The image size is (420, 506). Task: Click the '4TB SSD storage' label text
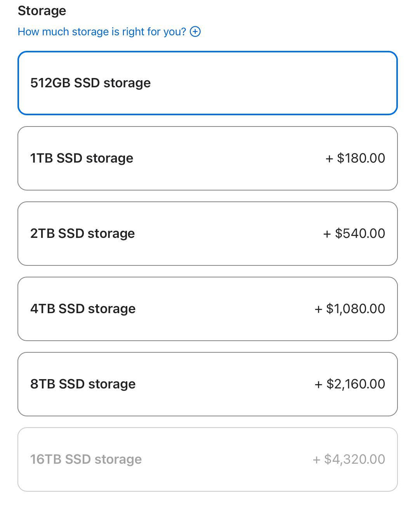tap(83, 309)
